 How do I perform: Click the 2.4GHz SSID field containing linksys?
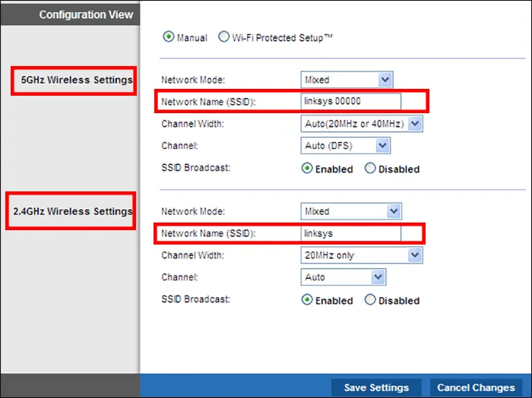[351, 233]
